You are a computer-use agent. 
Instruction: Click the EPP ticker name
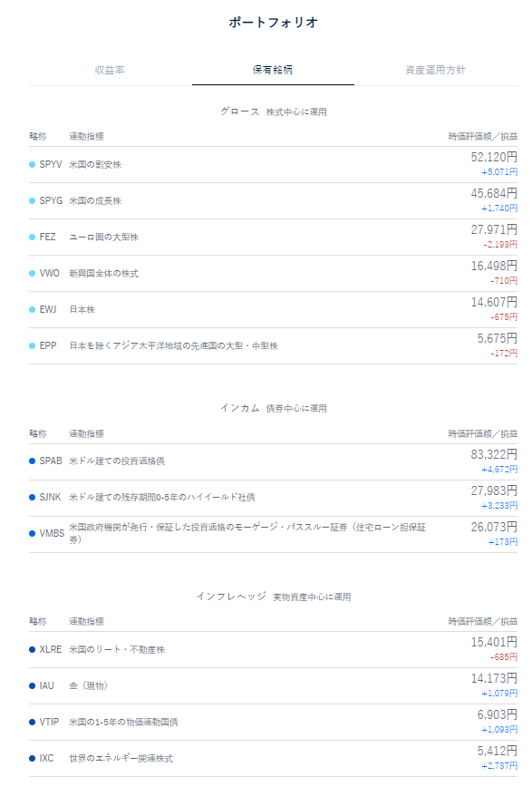click(48, 345)
